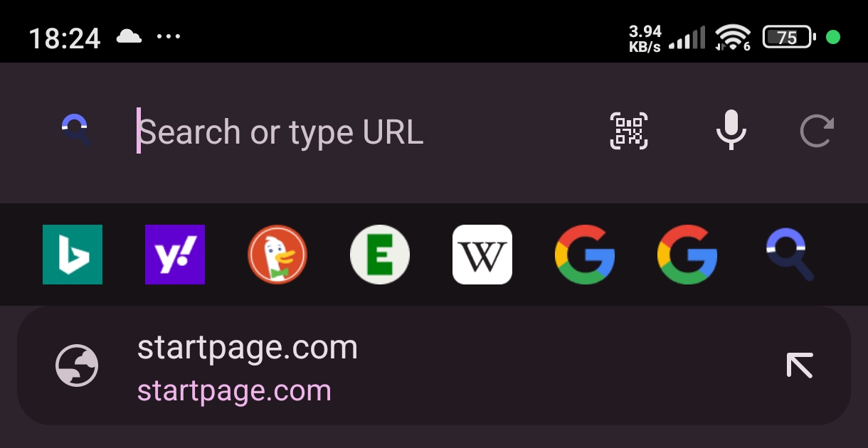Tap the battery indicator showing 75
The height and width of the screenshot is (448, 868).
(x=788, y=37)
